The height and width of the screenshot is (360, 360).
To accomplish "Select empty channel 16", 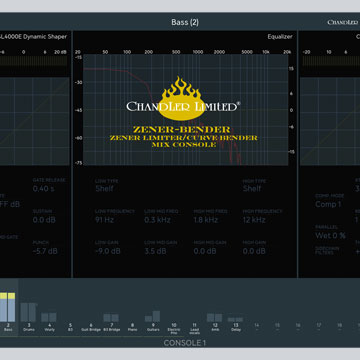I will 298,326.
